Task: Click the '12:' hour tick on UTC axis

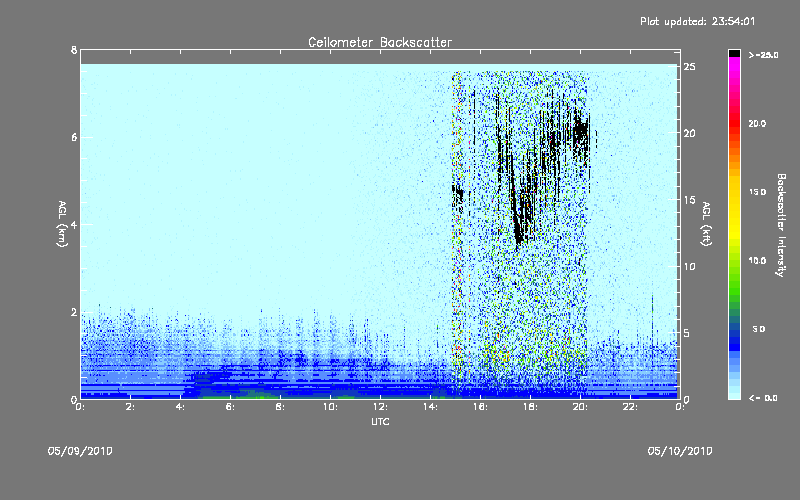Action: pos(380,407)
